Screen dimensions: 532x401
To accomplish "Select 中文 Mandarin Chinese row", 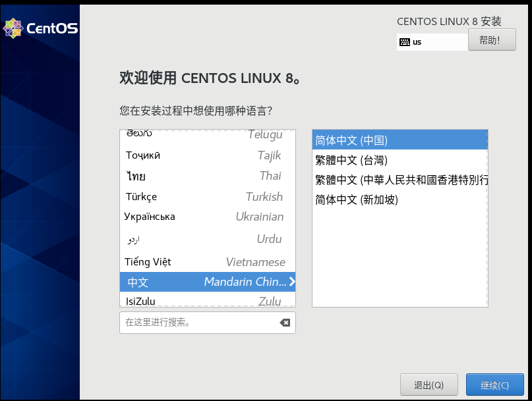I will [x=208, y=282].
